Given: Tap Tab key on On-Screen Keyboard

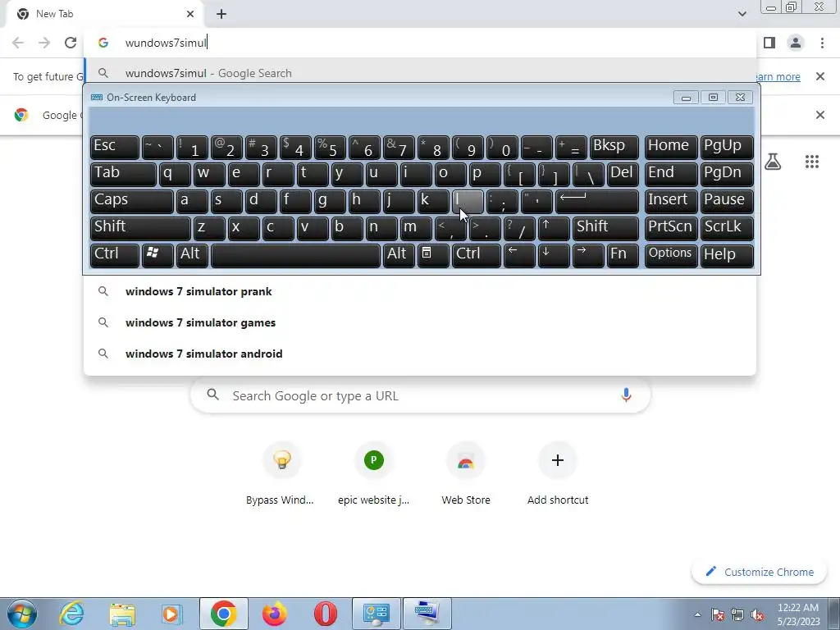Looking at the screenshot, I should pos(123,174).
